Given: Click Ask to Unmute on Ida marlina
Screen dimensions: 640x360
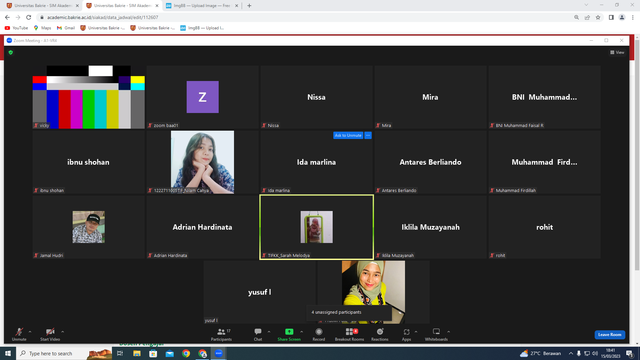Looking at the screenshot, I should coord(348,135).
